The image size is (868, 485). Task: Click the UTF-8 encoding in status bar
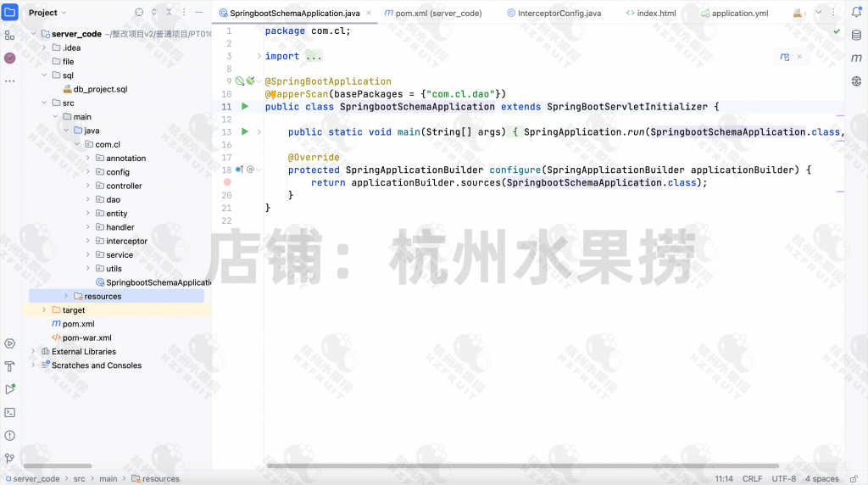(x=784, y=478)
